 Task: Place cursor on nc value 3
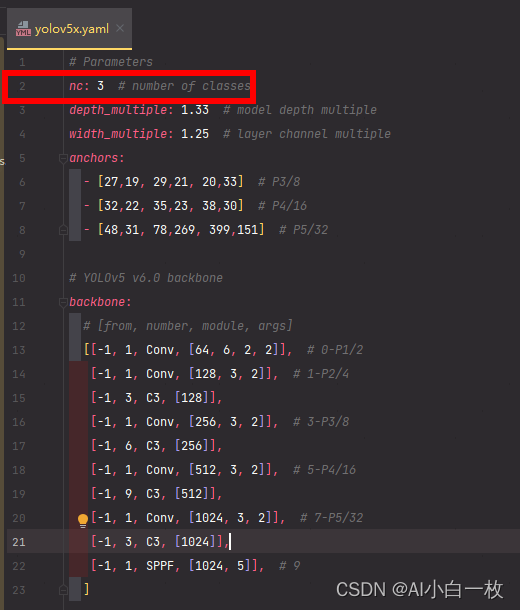pyautogui.click(x=100, y=86)
